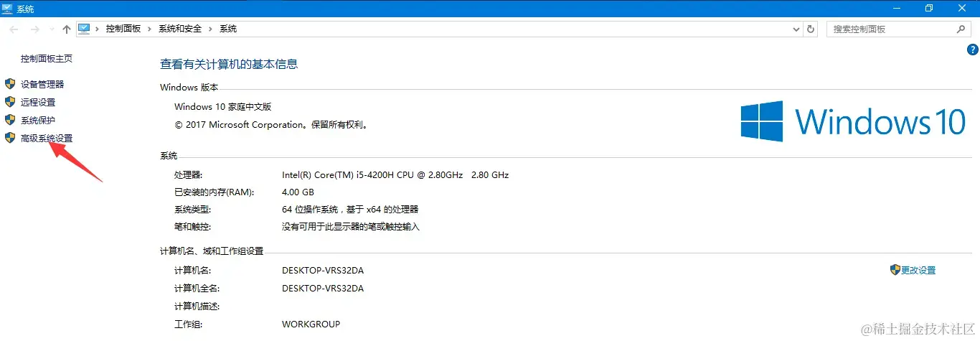Click the 没有可用于此显示器的笔或触控输入 text
The width and height of the screenshot is (980, 341).
pos(351,226)
